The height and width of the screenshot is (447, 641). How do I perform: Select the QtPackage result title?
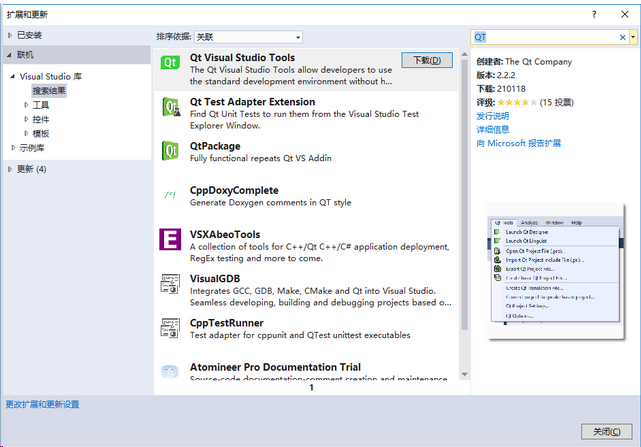point(215,146)
